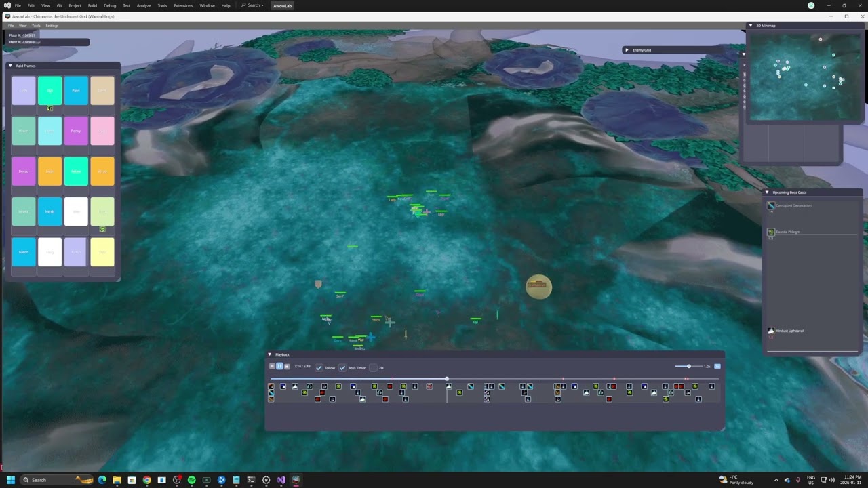Click the first ability icon on the playback timeline
The width and height of the screenshot is (868, 488).
pyautogui.click(x=271, y=386)
